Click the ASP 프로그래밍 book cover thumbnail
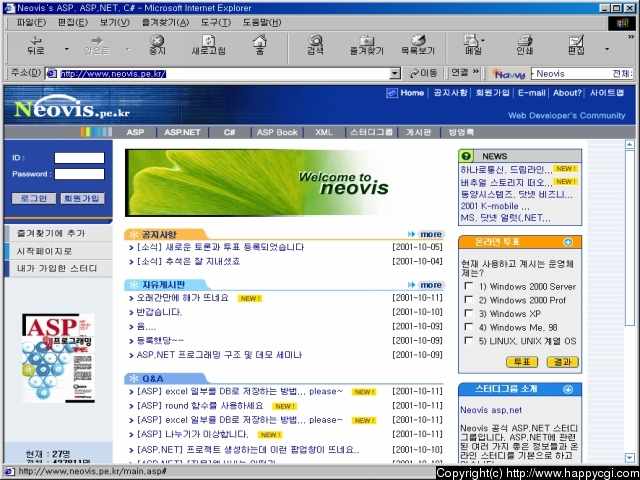Screen dimensions: 640x480 (x=58, y=358)
